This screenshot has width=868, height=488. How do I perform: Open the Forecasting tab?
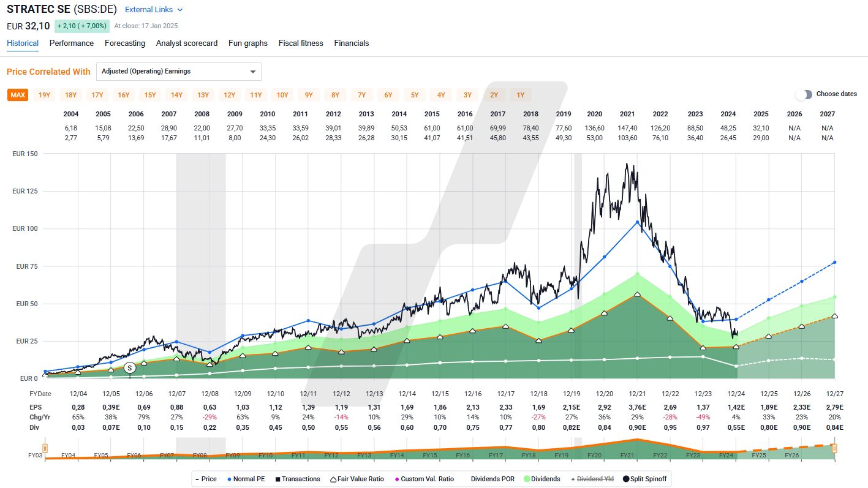coord(125,43)
